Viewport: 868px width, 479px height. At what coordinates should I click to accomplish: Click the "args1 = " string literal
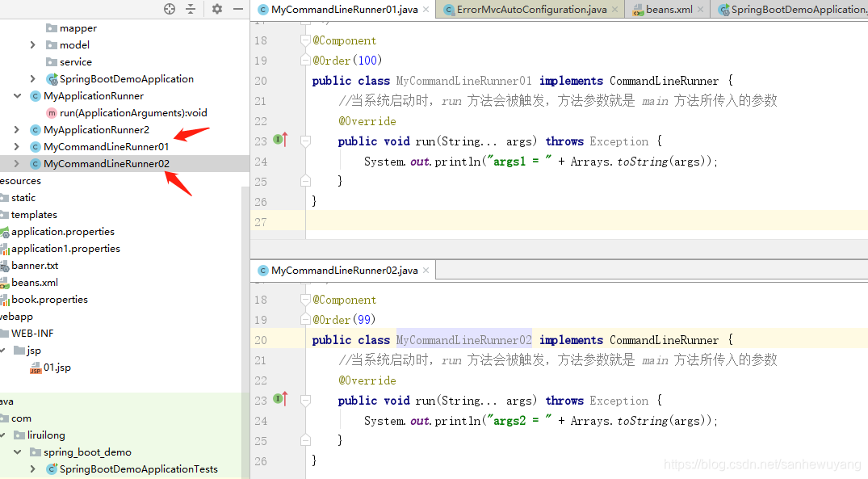tap(519, 161)
